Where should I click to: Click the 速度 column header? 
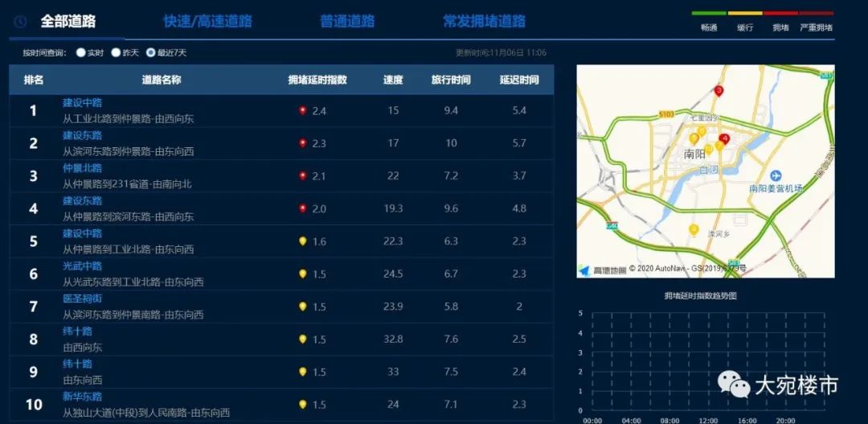click(393, 80)
